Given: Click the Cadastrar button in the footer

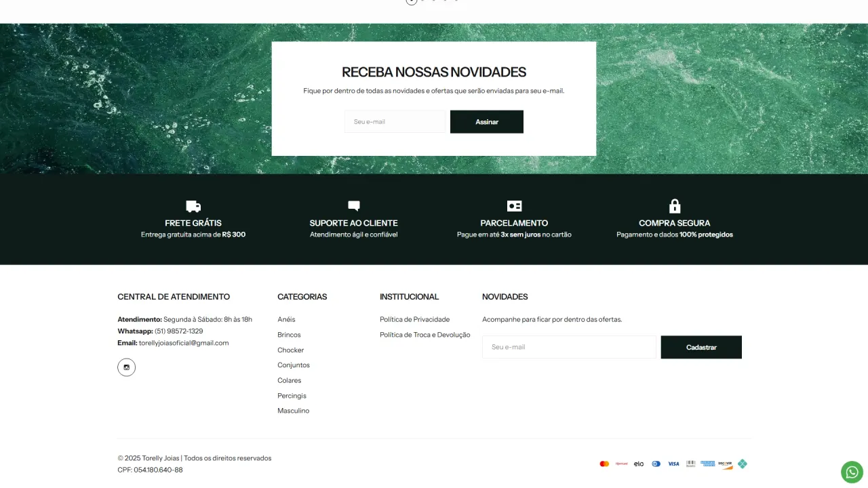Looking at the screenshot, I should point(701,347).
